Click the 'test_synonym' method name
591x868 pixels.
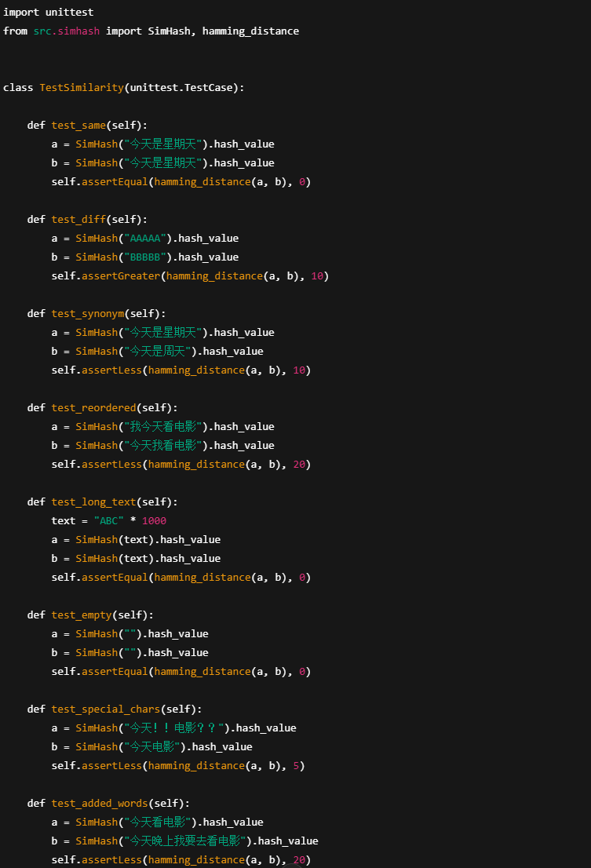pyautogui.click(x=88, y=313)
